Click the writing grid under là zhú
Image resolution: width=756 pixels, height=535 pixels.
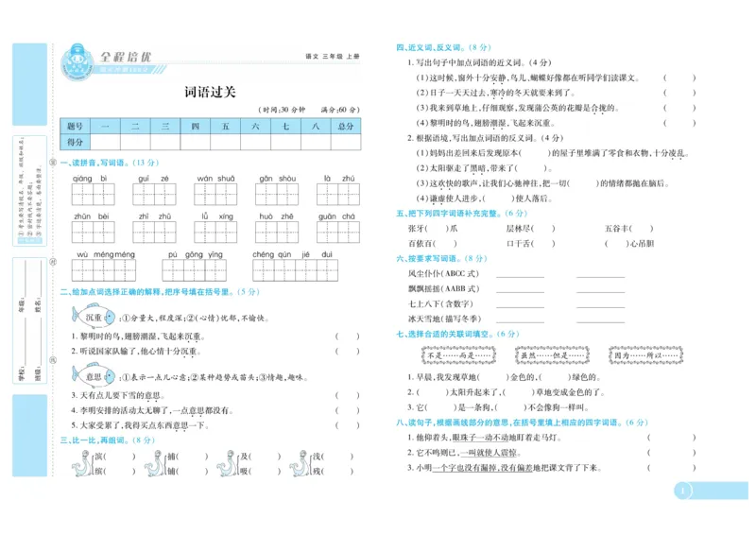coord(338,195)
